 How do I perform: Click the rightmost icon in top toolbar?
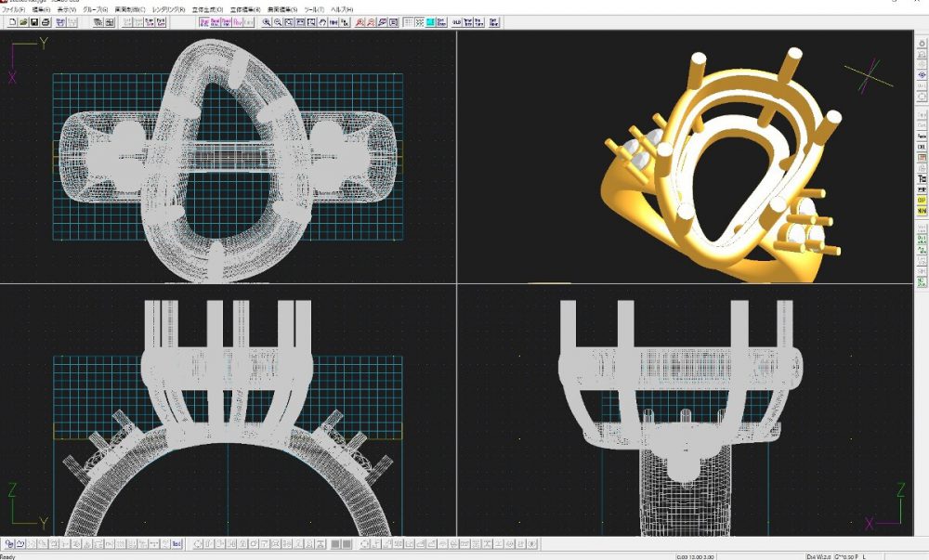click(x=494, y=22)
